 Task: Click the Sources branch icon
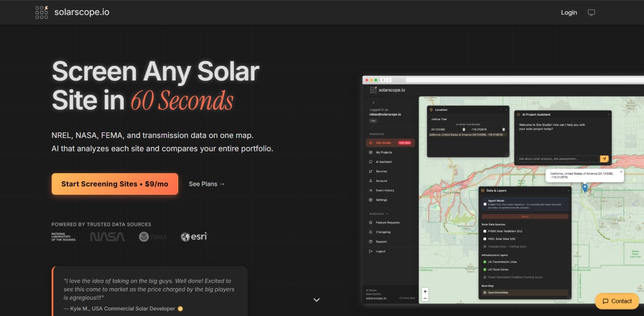click(371, 172)
